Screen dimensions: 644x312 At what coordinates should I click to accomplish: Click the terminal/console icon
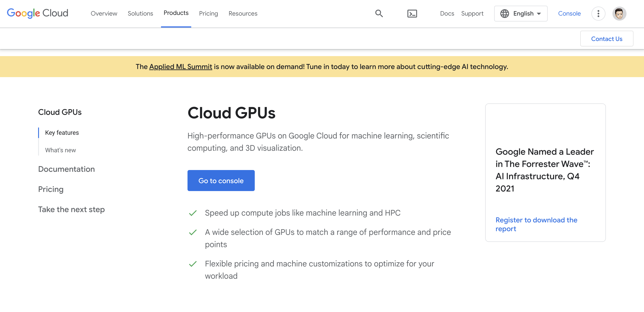tap(412, 13)
